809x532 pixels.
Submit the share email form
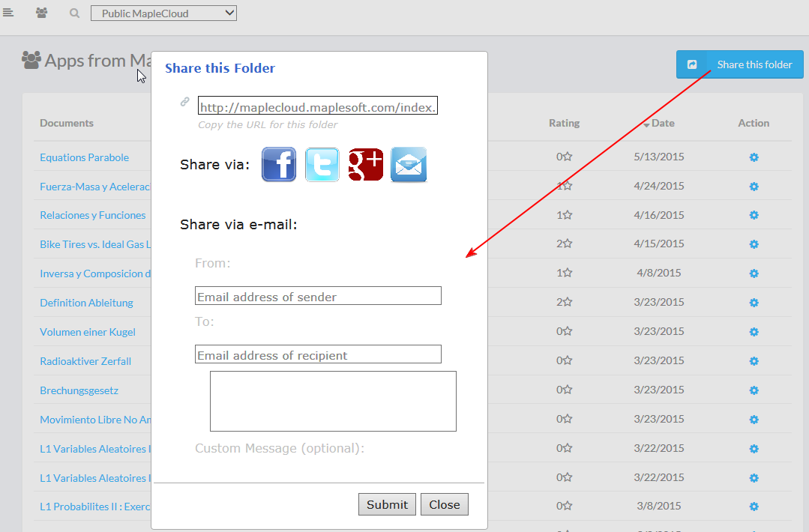pyautogui.click(x=387, y=504)
